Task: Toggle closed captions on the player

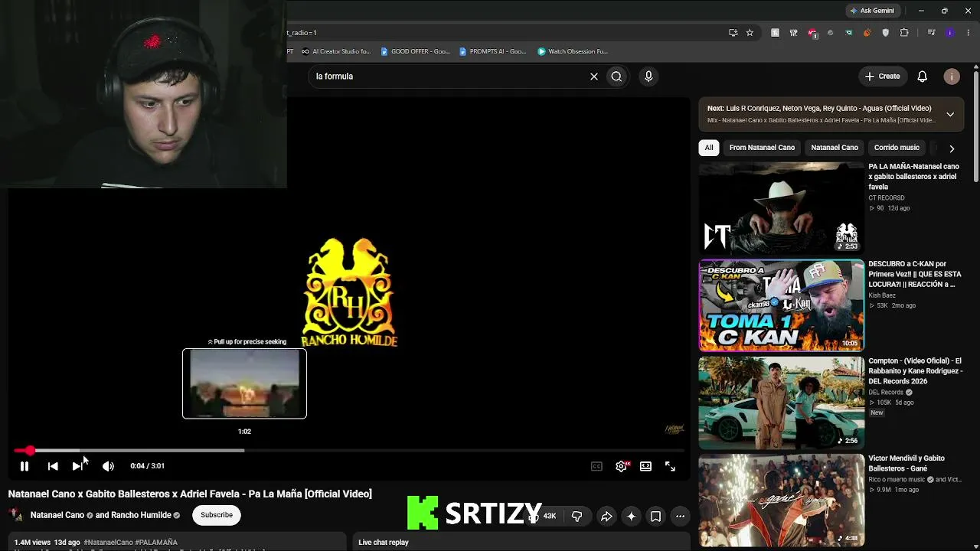Action: (596, 466)
